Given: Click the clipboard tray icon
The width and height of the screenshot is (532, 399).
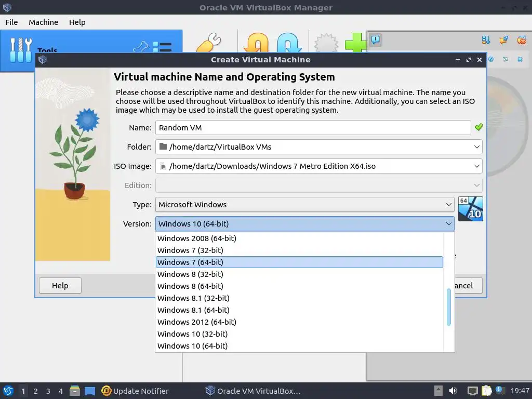Looking at the screenshot, I should (486, 391).
